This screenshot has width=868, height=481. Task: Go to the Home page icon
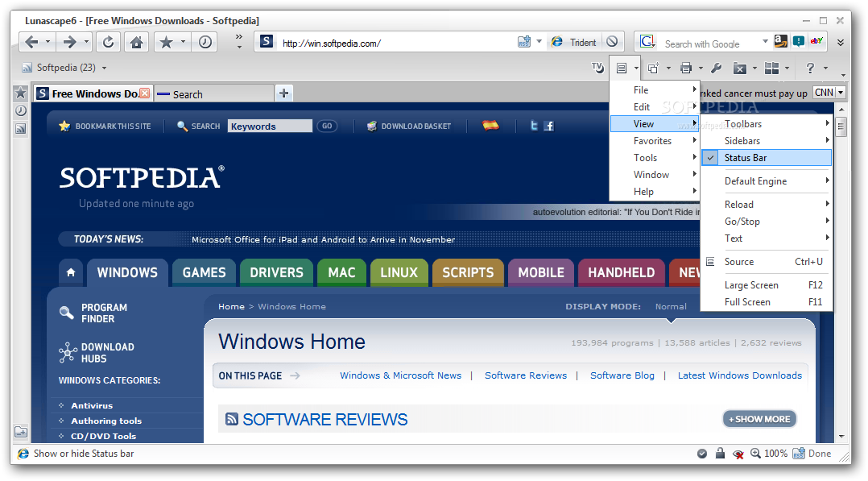[136, 42]
